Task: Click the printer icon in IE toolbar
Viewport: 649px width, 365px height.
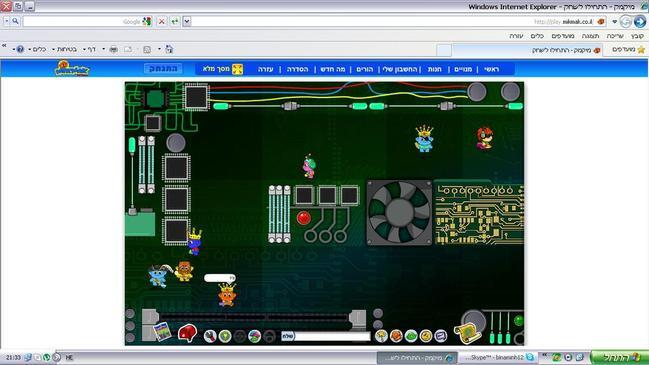Action: (113, 49)
